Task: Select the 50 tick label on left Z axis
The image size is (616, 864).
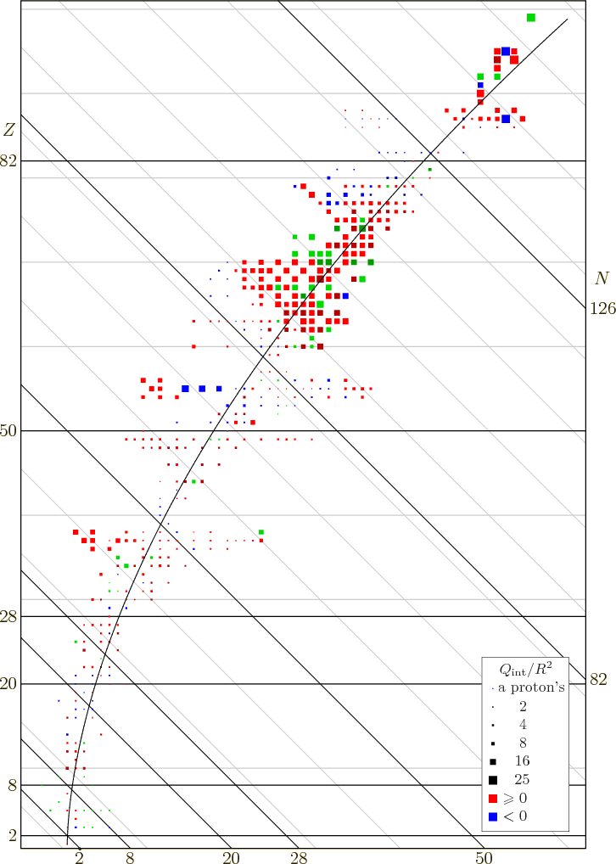Action: [x=9, y=431]
